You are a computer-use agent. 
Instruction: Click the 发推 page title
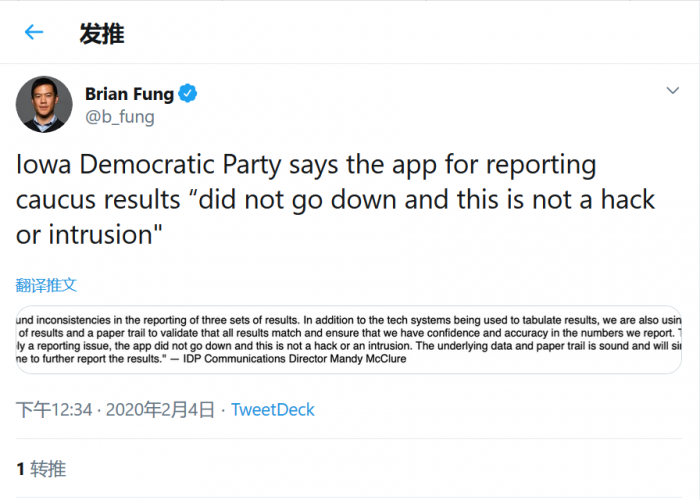(x=102, y=33)
